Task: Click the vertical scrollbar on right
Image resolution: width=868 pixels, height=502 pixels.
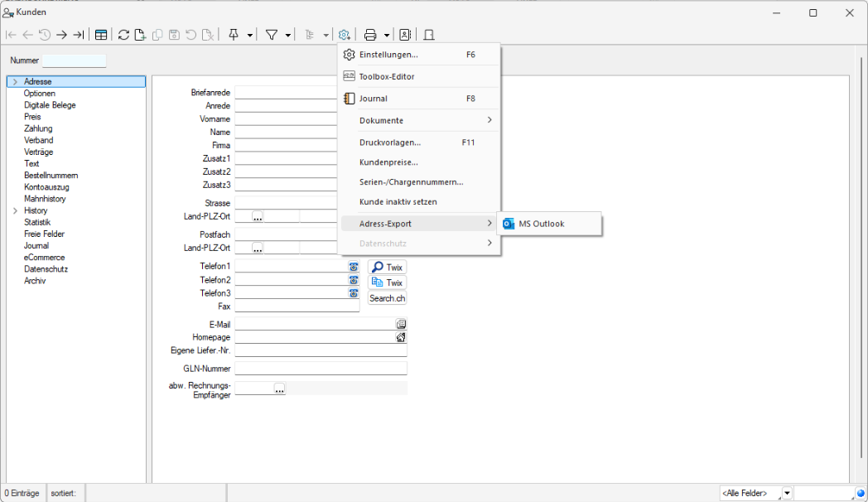Action: coord(861,258)
